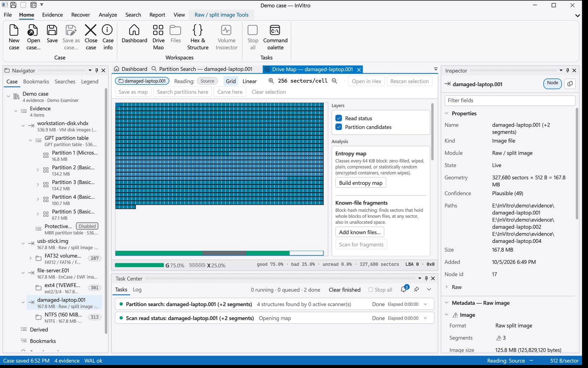
Task: Switch to the Bookmarks navigator tab
Action: coord(36,82)
